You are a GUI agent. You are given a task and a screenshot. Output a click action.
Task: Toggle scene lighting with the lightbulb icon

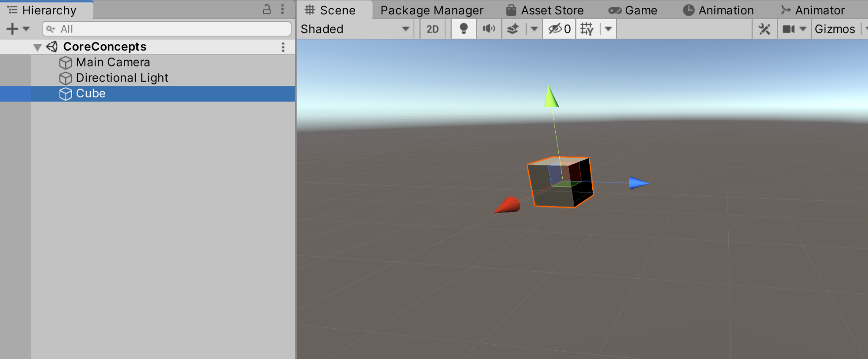[464, 29]
